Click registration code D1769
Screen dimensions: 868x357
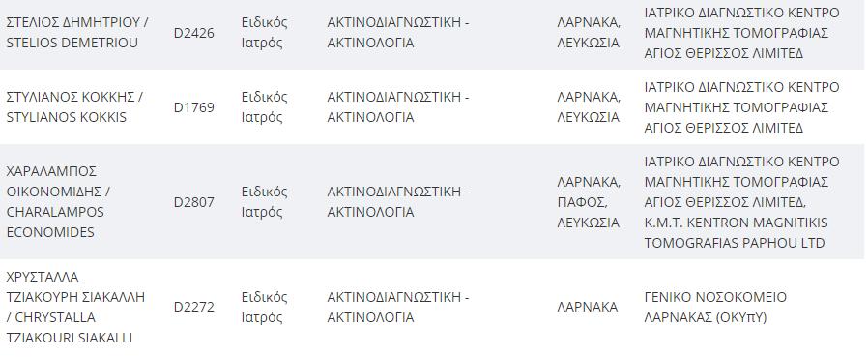pos(193,107)
